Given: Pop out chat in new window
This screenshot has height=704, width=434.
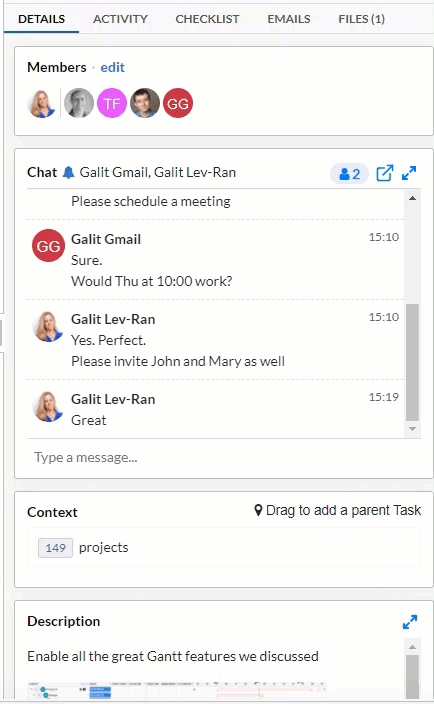Looking at the screenshot, I should 385,173.
